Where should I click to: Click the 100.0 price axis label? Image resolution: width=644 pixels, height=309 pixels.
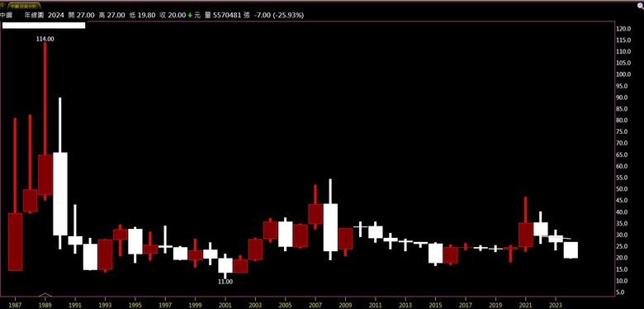point(623,74)
